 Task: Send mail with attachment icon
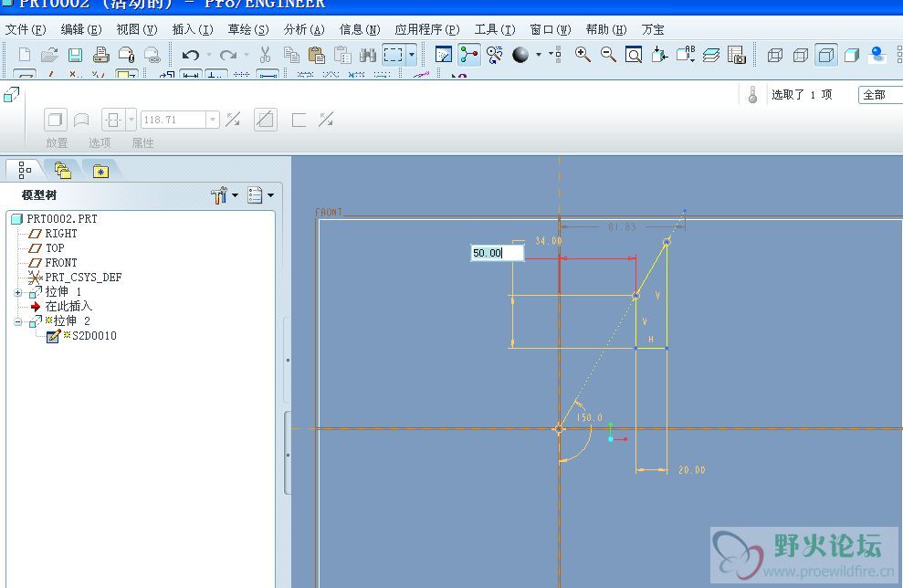pos(126,55)
